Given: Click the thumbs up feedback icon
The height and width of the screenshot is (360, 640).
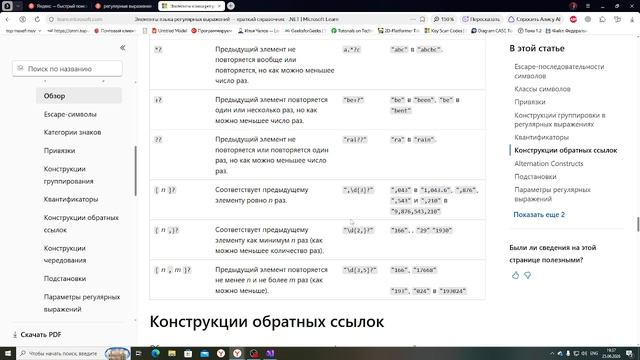Looking at the screenshot, I should 516,276.
